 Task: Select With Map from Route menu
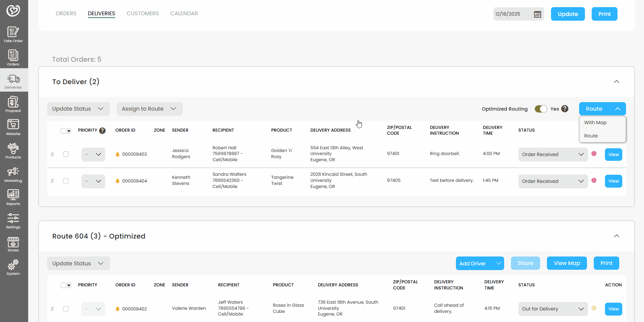click(x=595, y=122)
